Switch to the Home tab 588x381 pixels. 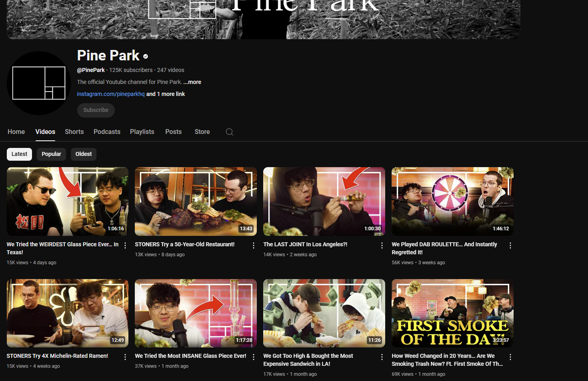pyautogui.click(x=16, y=132)
